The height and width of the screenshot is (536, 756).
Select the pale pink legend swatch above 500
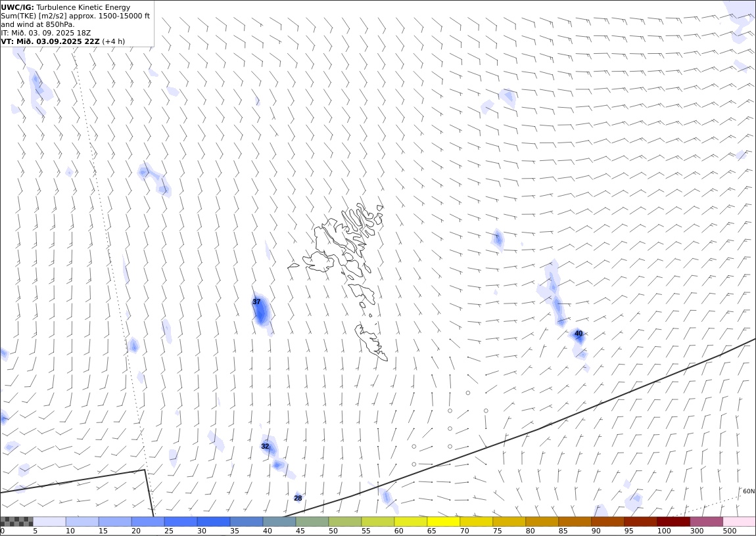pos(739,522)
